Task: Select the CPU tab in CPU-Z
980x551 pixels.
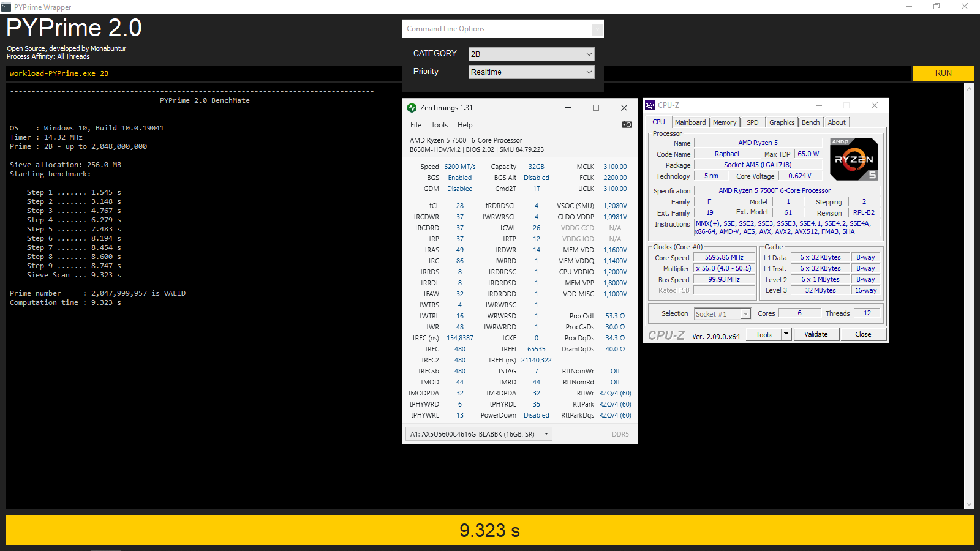Action: click(659, 122)
